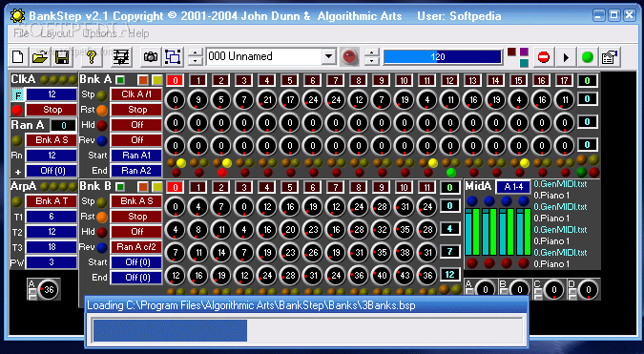Click the dark red Hld LED in Bnk A

[102, 125]
